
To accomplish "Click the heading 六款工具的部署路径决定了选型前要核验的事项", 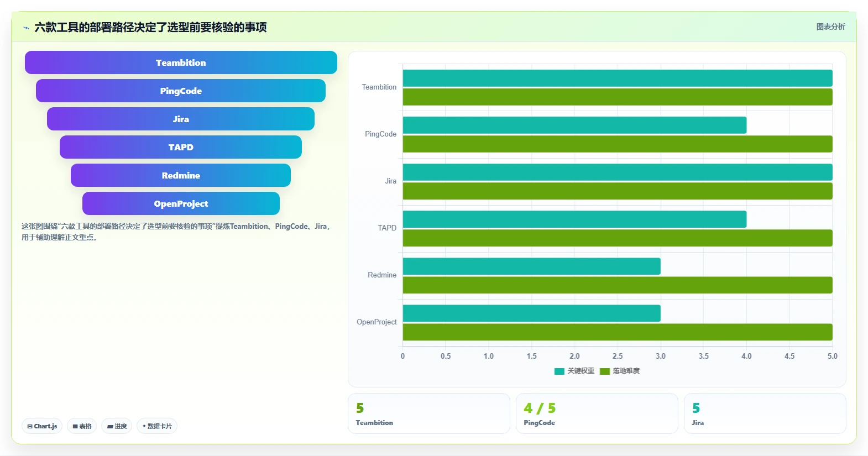I will tap(150, 27).
